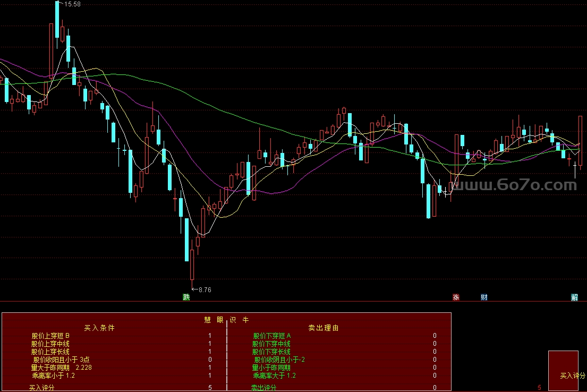The height and width of the screenshot is (392, 587).
Task: Click the red 涨 marker icon
Action: [456, 297]
